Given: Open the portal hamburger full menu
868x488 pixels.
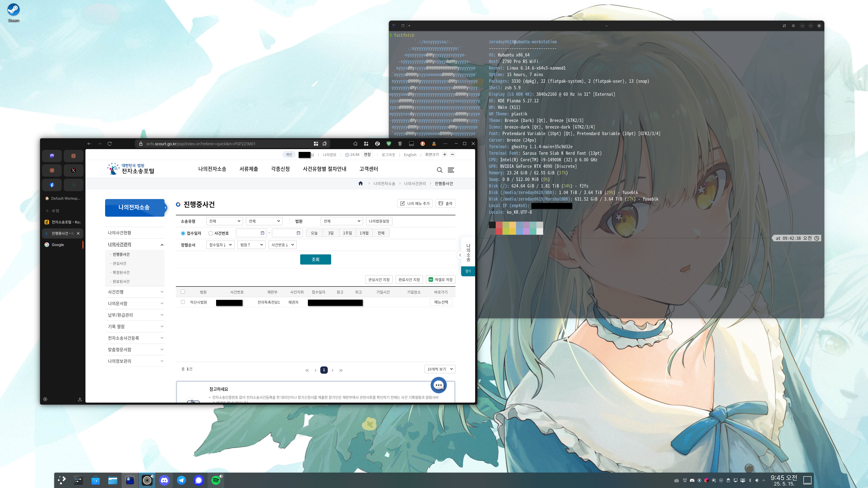Looking at the screenshot, I should (x=451, y=170).
